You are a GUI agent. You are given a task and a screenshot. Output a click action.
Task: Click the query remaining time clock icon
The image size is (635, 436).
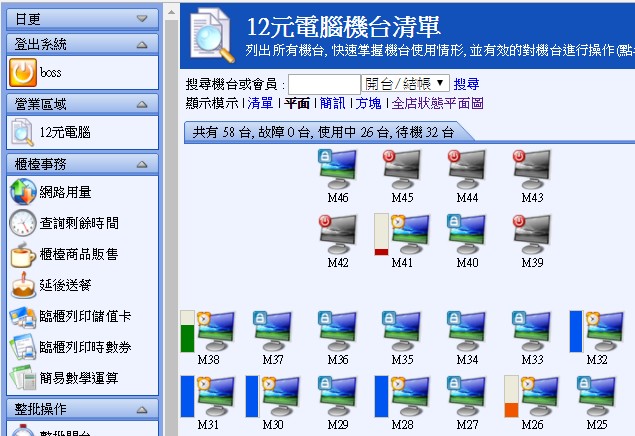click(x=22, y=223)
